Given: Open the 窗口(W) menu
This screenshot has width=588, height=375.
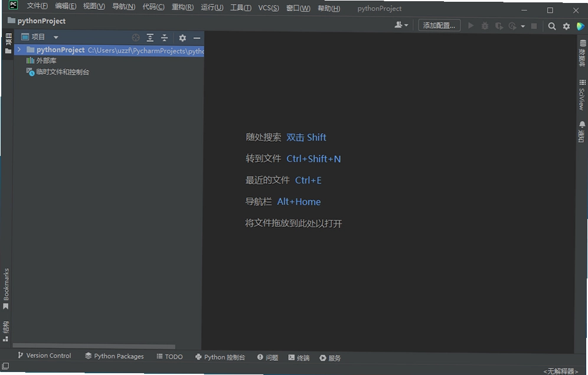Looking at the screenshot, I should click(x=298, y=8).
